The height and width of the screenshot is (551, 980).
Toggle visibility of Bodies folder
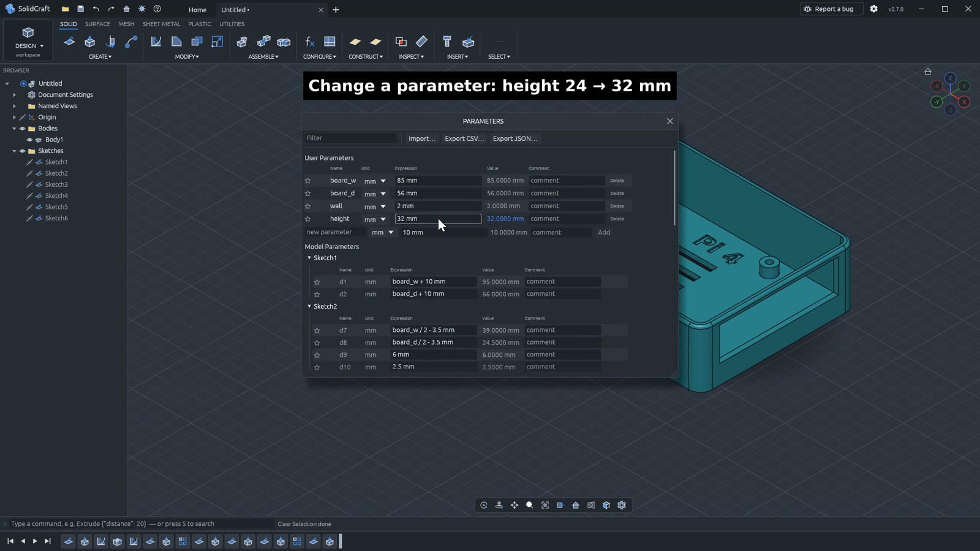click(23, 129)
